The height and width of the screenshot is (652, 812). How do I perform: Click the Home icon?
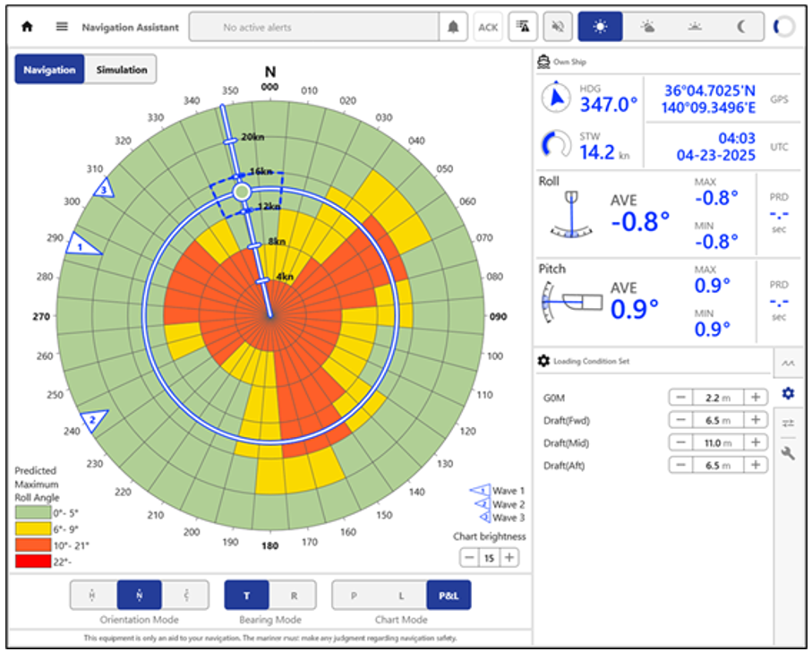click(27, 27)
